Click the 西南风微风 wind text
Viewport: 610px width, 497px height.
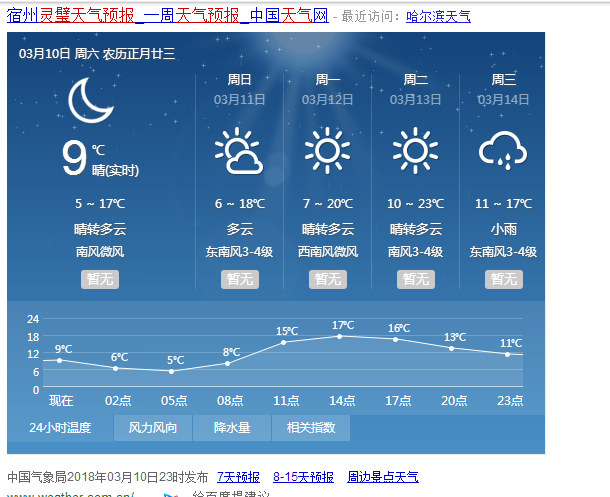click(328, 252)
